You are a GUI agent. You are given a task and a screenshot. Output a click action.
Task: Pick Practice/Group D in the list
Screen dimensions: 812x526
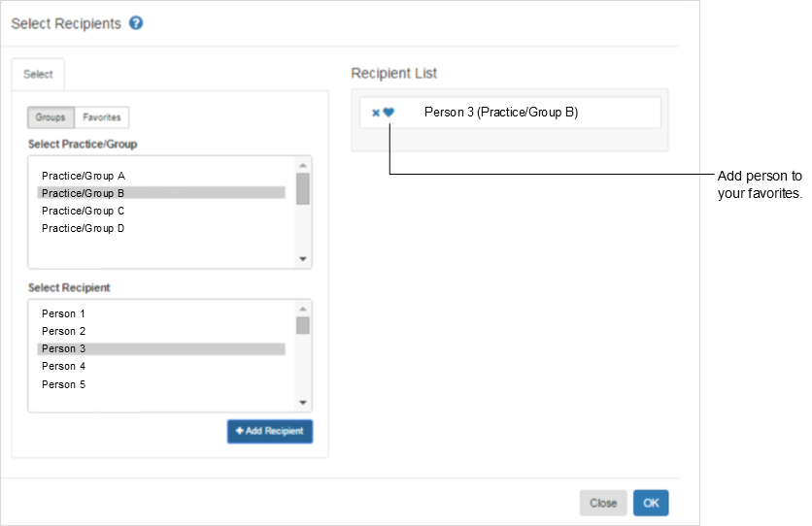click(x=84, y=228)
